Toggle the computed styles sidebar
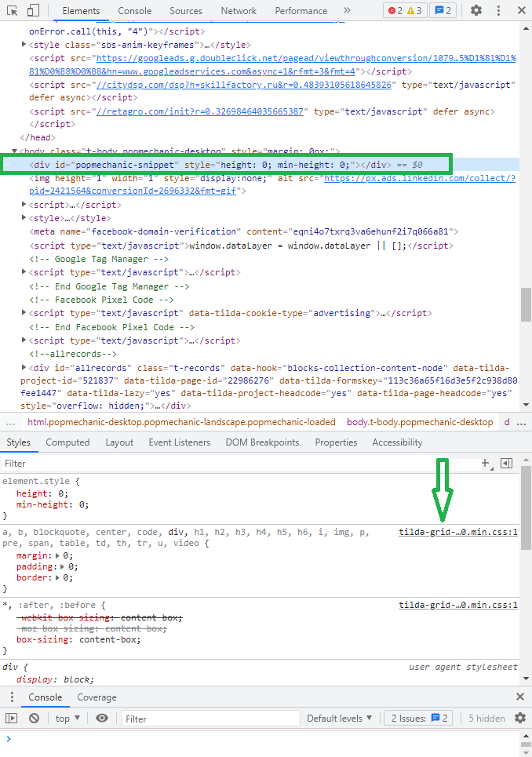The image size is (532, 757). coord(506,464)
